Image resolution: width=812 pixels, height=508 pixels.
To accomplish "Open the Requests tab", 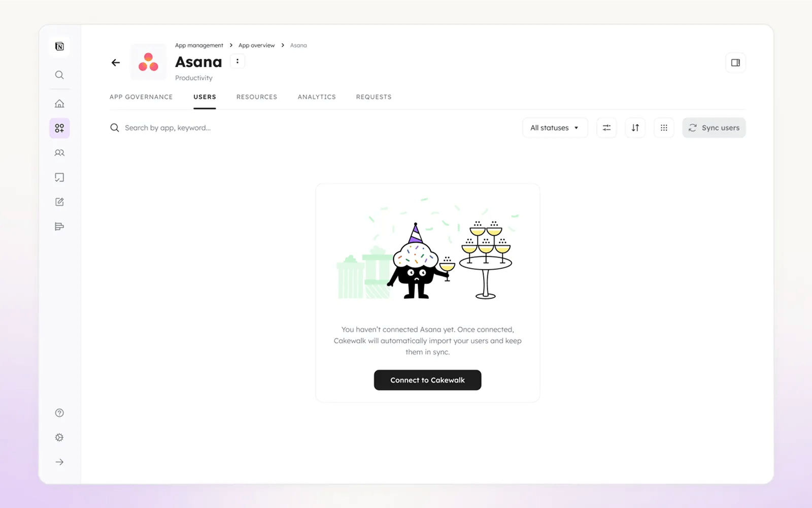I will (x=374, y=97).
